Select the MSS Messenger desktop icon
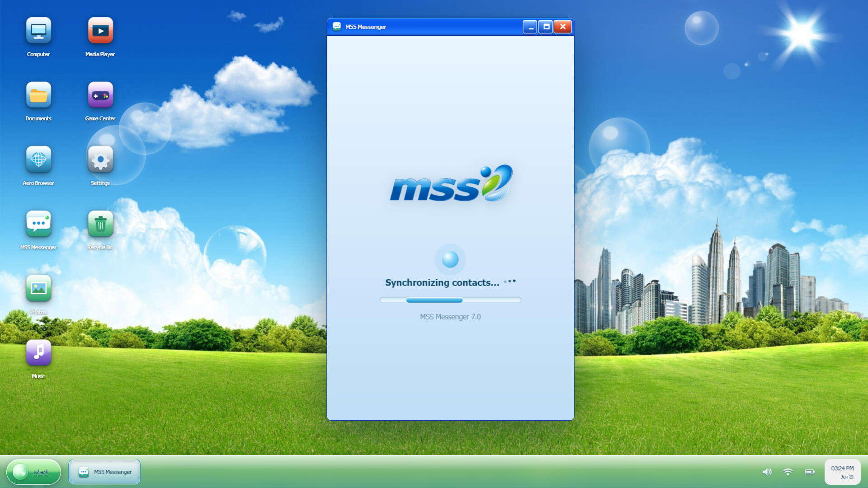The width and height of the screenshot is (868, 488). click(x=38, y=224)
